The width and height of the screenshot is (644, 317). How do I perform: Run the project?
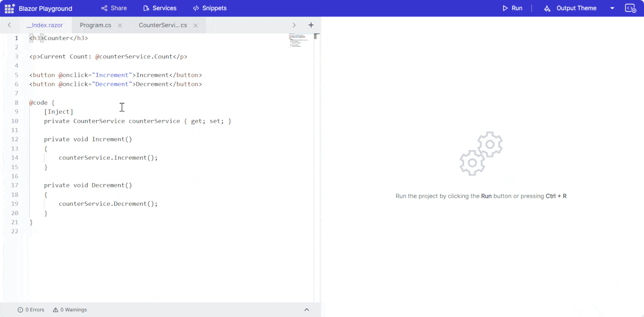(x=512, y=8)
